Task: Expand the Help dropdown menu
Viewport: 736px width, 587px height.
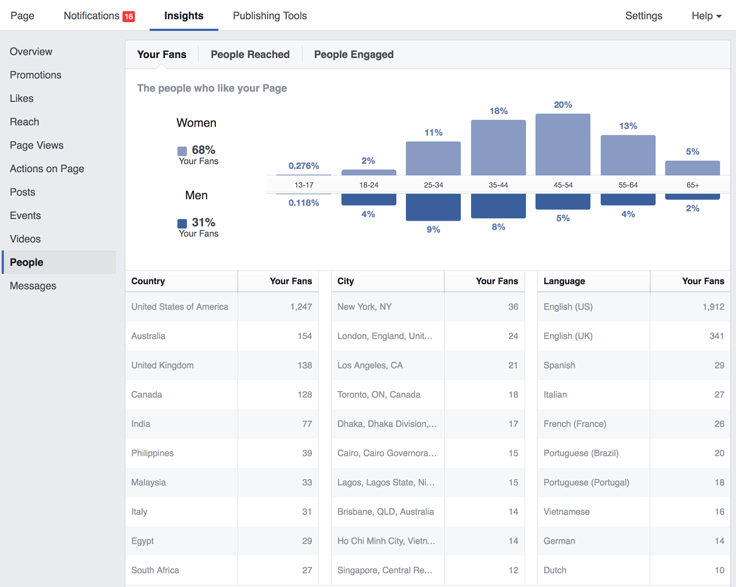Action: coord(706,15)
